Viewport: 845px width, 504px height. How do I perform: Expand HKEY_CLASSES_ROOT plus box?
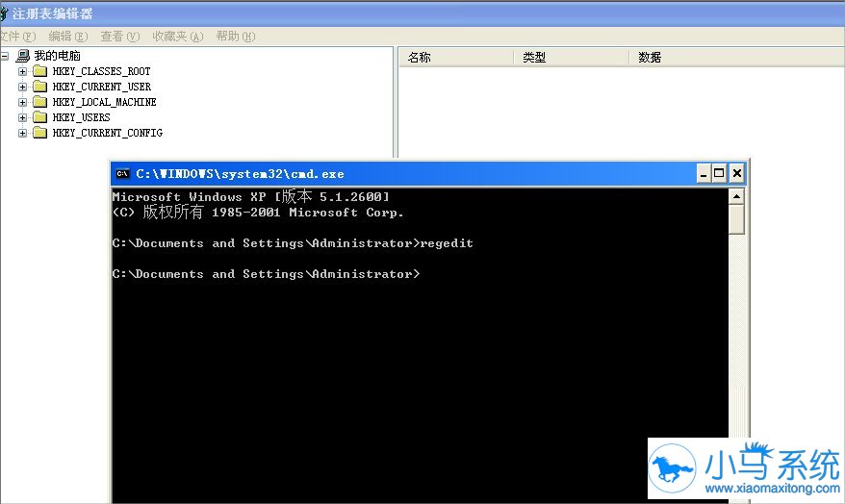pyautogui.click(x=22, y=71)
